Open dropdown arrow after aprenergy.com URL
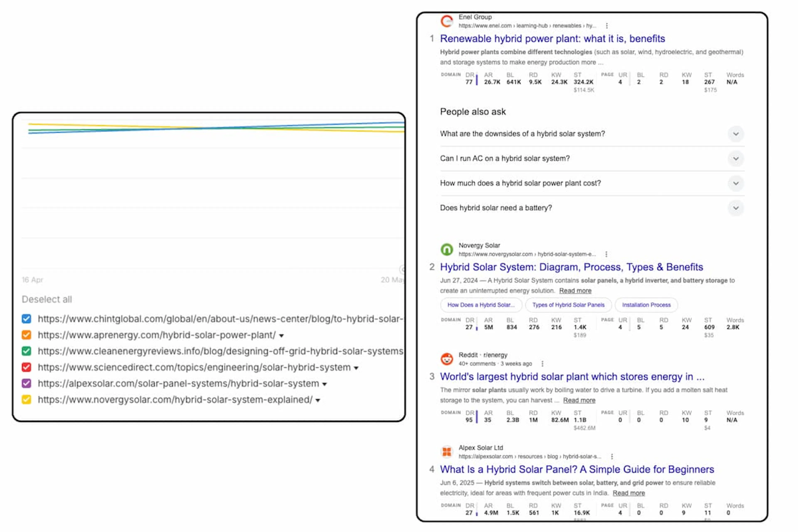 281,336
